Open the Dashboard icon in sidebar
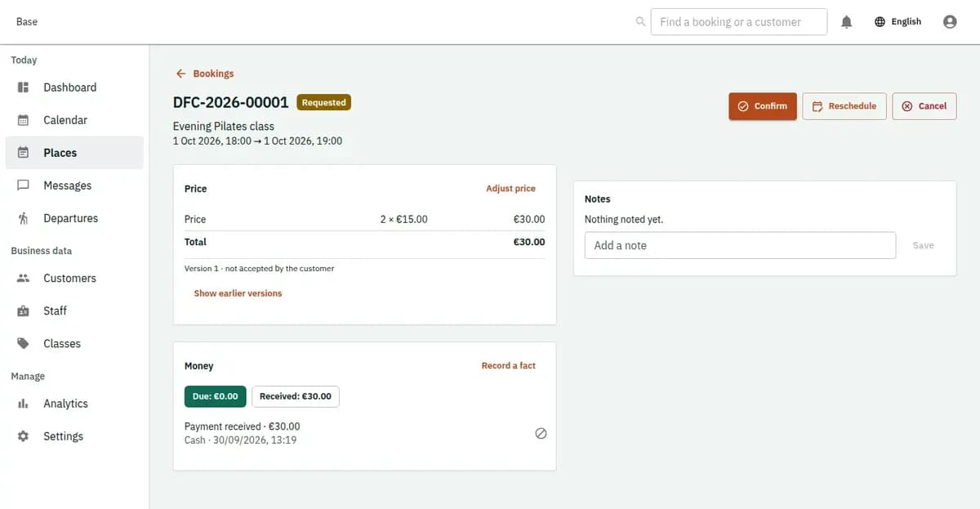The width and height of the screenshot is (980, 509). (24, 87)
